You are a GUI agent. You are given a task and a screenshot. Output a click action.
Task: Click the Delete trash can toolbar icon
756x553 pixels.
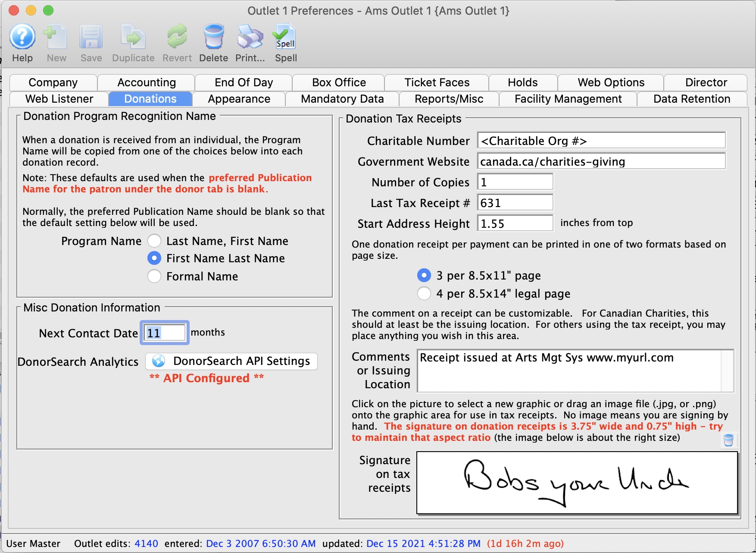[x=213, y=38]
